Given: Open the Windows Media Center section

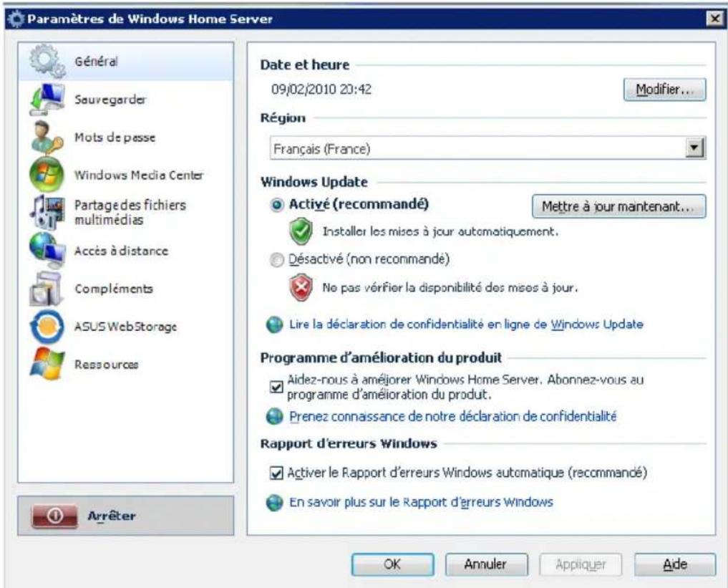Looking at the screenshot, I should 126,175.
